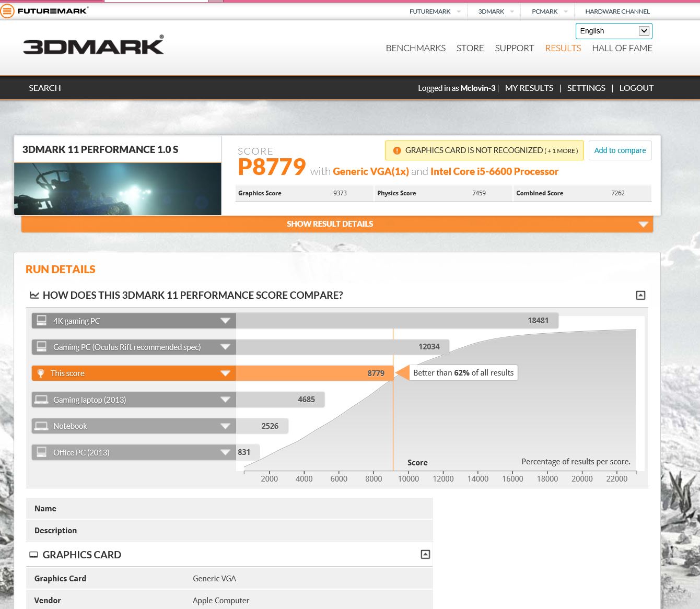The height and width of the screenshot is (609, 700).
Task: Expand the Office PC (2013) row arrow
Action: (225, 452)
